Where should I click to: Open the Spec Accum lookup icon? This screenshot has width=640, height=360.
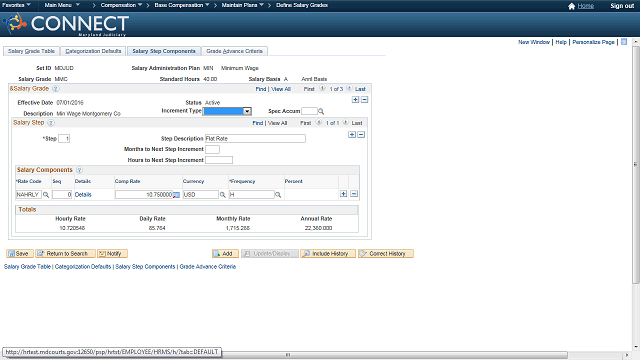tap(321, 111)
